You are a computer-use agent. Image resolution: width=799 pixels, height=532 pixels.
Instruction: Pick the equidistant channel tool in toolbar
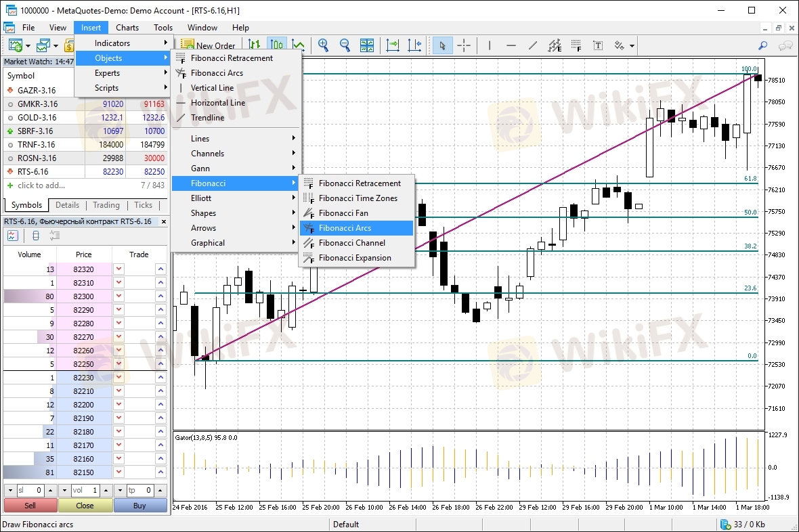[x=555, y=45]
